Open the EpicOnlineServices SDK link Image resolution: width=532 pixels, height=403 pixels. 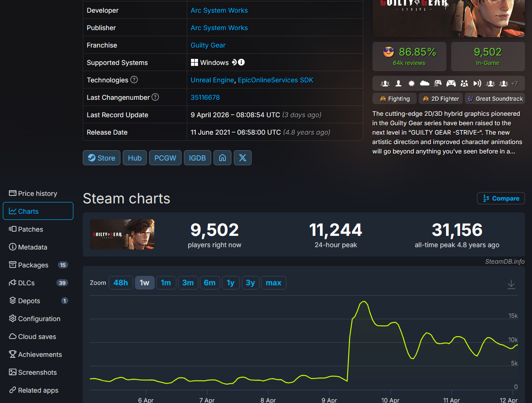coord(276,80)
